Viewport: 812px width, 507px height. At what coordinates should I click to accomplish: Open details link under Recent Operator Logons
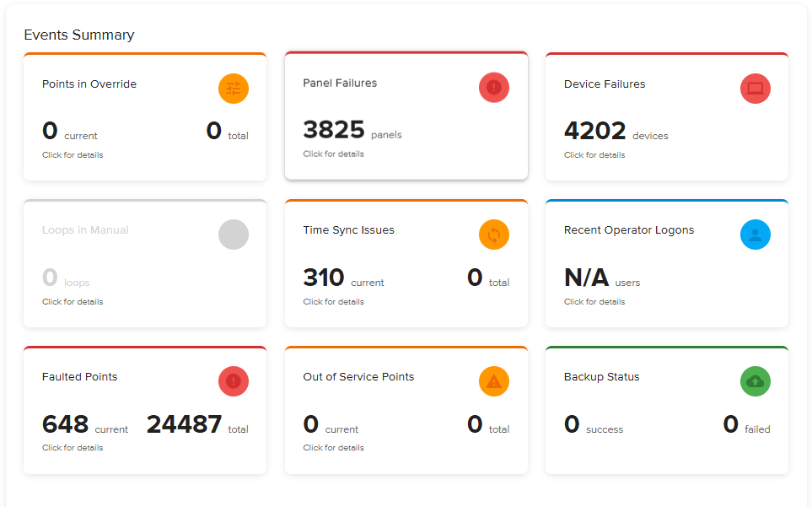point(594,301)
